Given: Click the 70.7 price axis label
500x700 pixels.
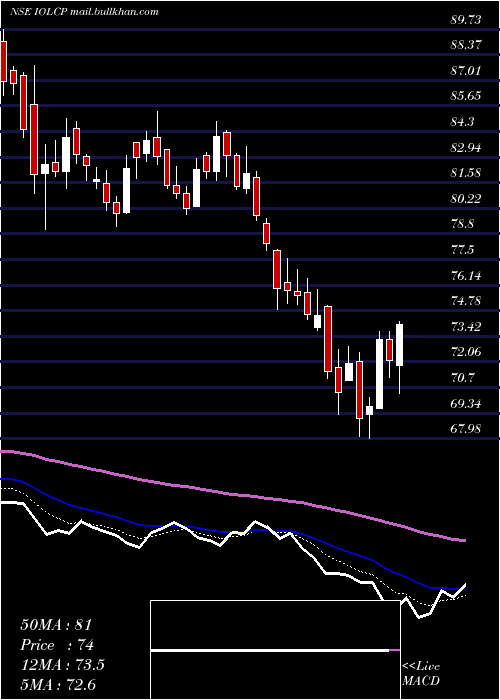Looking at the screenshot, I should (463, 378).
